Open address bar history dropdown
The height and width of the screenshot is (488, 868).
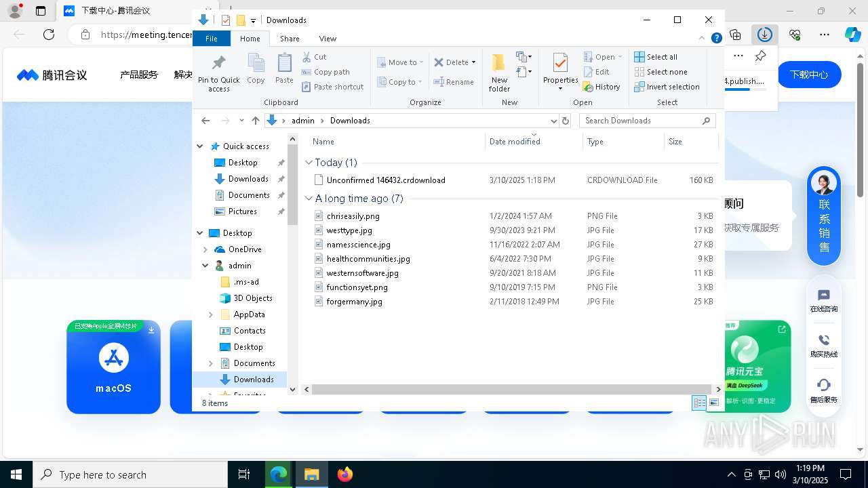pyautogui.click(x=553, y=121)
